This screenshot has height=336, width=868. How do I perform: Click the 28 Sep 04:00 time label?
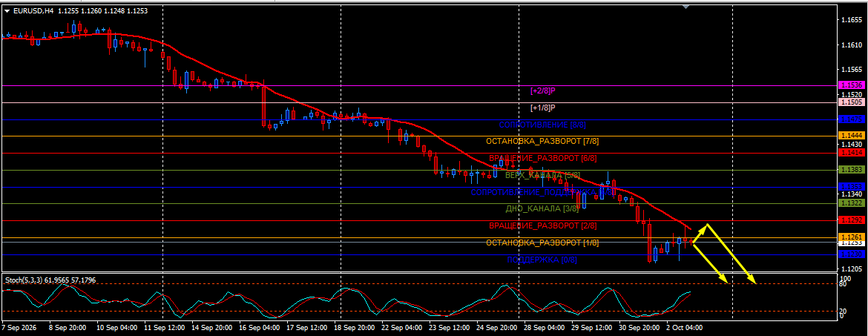(544, 327)
